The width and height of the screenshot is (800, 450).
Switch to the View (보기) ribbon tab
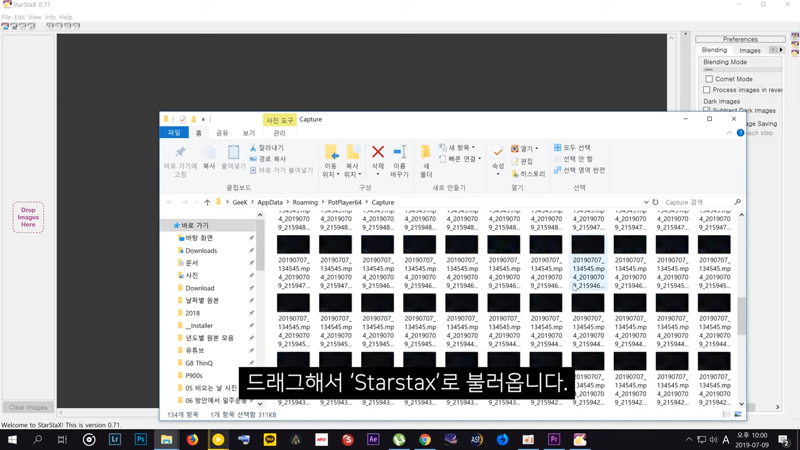tap(248, 133)
